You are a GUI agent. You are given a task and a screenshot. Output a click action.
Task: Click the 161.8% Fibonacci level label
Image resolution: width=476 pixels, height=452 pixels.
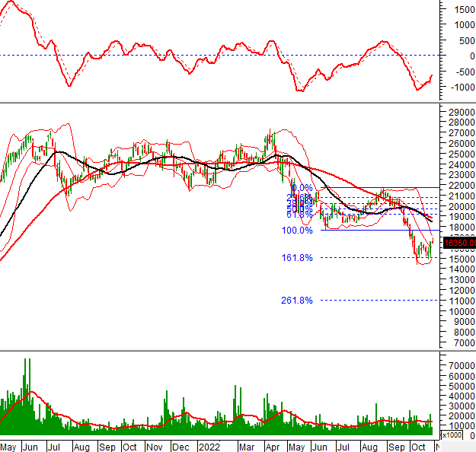tap(297, 258)
